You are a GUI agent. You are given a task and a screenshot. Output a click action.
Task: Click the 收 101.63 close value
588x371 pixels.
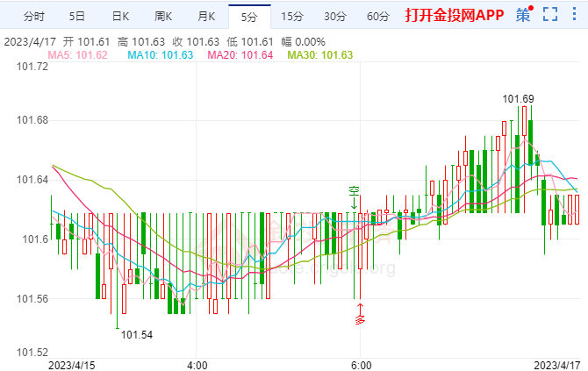pos(196,41)
